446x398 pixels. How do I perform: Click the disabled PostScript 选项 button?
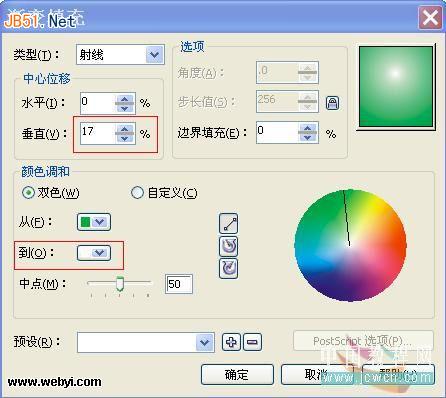pos(363,341)
